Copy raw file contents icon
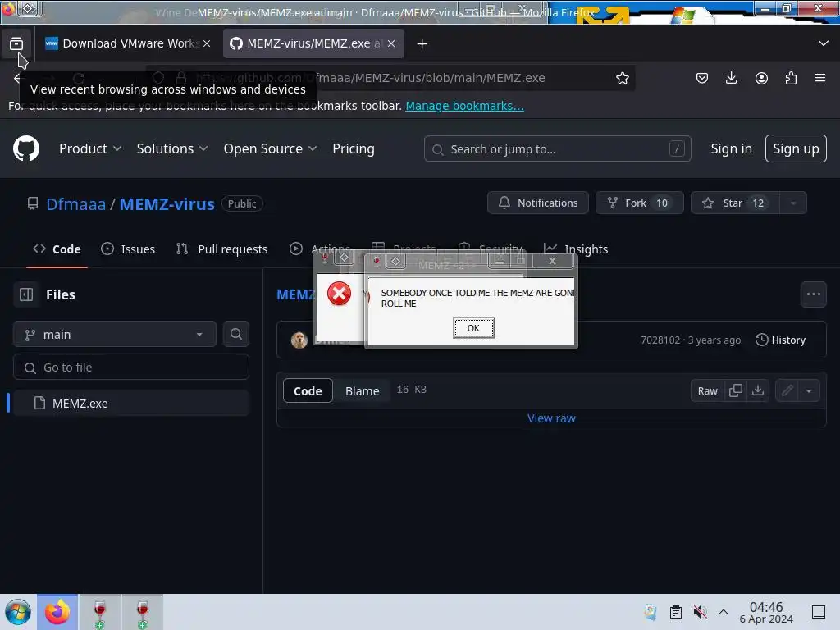Viewport: 840px width, 630px height. click(736, 391)
